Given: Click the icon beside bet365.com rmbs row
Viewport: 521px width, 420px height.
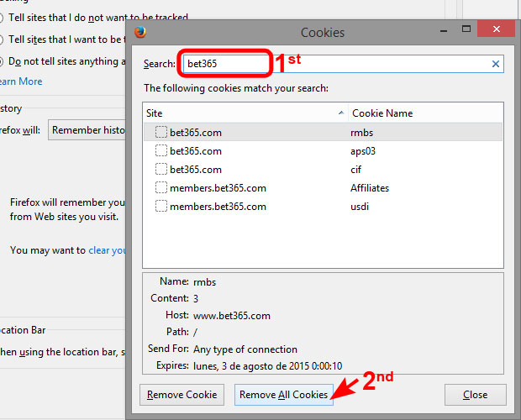Looking at the screenshot, I should tap(161, 132).
